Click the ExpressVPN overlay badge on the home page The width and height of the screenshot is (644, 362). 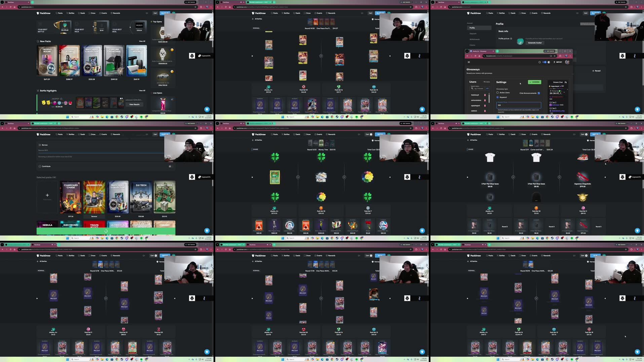pos(204,56)
